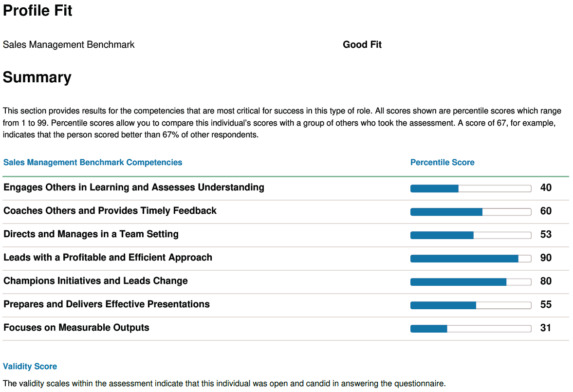The image size is (573, 392).
Task: Open the Validity Score heading link
Action: pyautogui.click(x=30, y=366)
